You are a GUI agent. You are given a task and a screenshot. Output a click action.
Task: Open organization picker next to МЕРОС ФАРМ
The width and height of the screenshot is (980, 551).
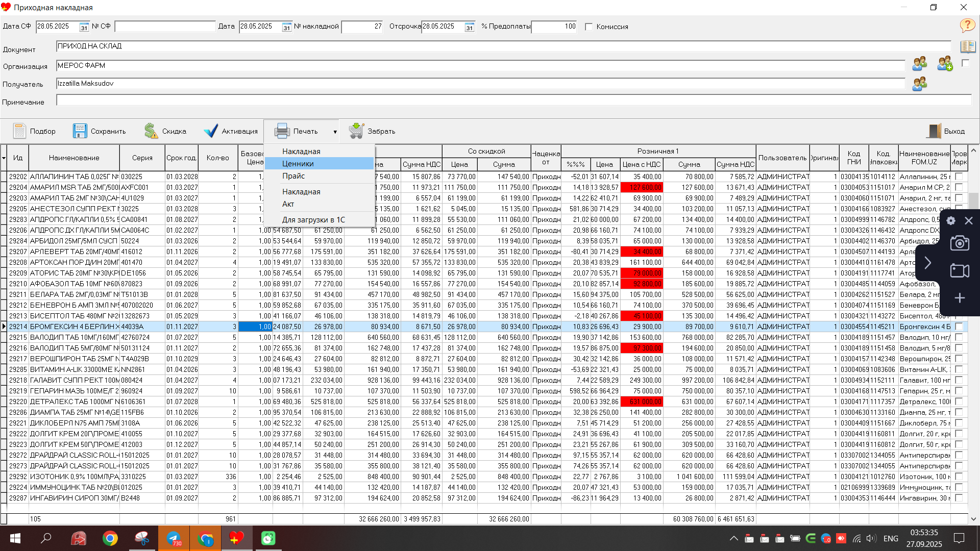point(919,64)
